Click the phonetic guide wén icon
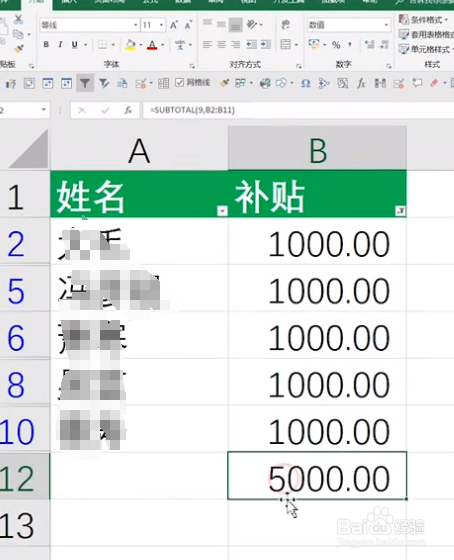Screen dimensions: 454x560 pyautogui.click(x=180, y=45)
